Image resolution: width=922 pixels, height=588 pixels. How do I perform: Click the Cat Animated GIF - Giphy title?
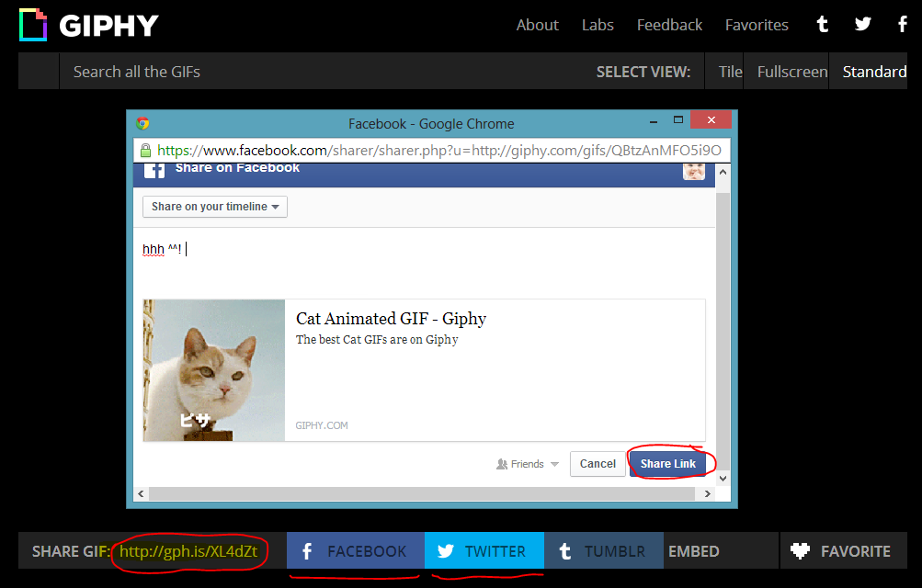coord(391,319)
